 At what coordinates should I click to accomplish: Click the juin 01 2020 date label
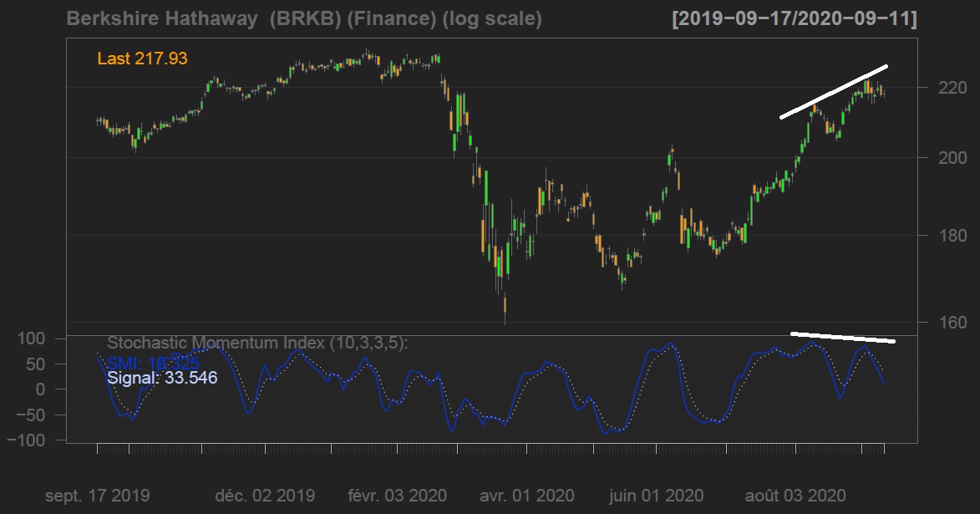(656, 496)
